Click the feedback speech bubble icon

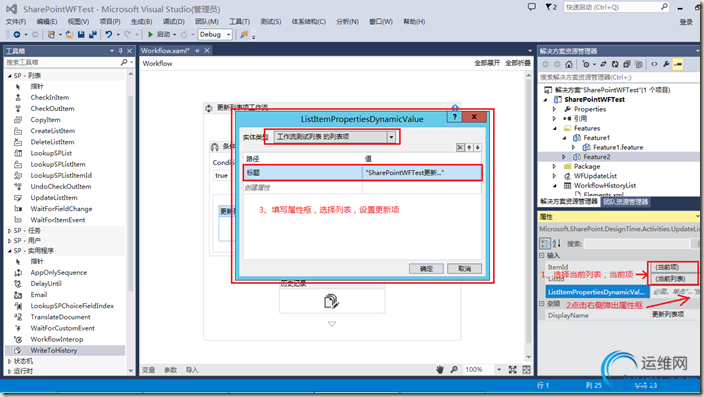pyautogui.click(x=532, y=7)
